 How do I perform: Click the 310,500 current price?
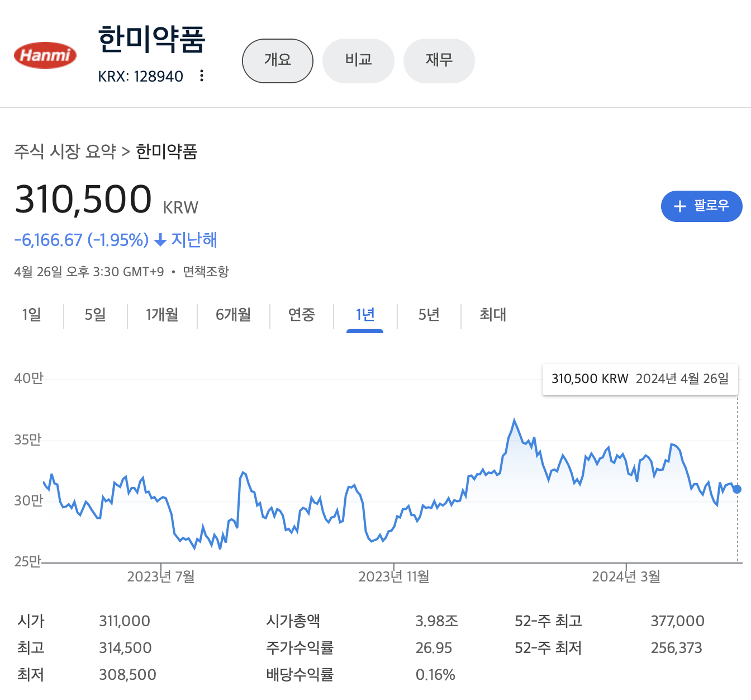coord(83,200)
